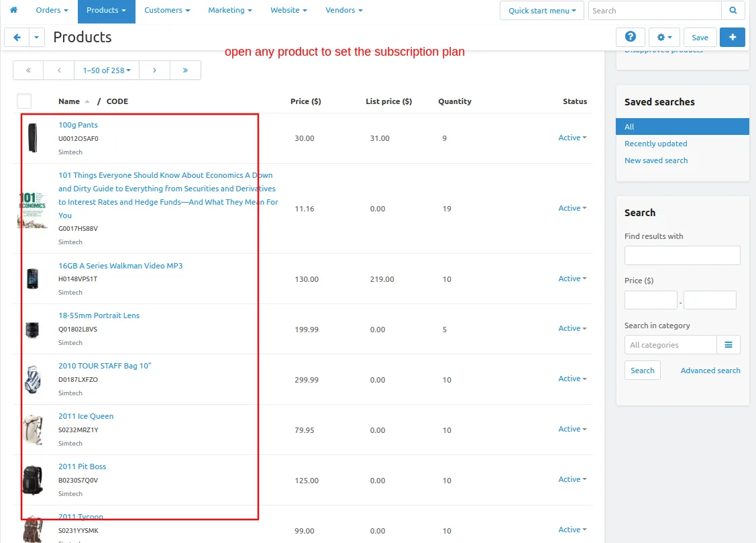
Task: Open the Marketing menu
Action: (x=230, y=10)
